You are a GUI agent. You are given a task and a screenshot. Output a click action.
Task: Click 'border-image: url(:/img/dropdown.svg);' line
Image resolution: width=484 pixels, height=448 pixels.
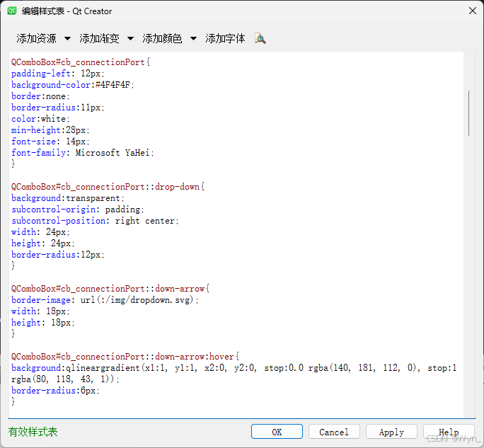coord(105,300)
